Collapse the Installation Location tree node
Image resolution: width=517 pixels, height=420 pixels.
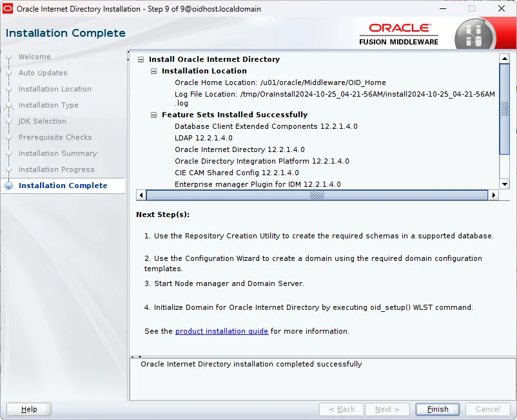153,71
